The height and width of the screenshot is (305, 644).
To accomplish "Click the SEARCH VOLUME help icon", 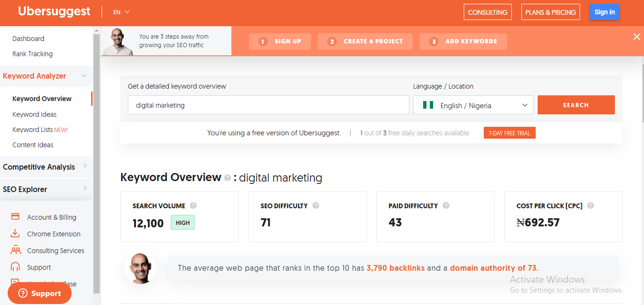I will [x=193, y=205].
